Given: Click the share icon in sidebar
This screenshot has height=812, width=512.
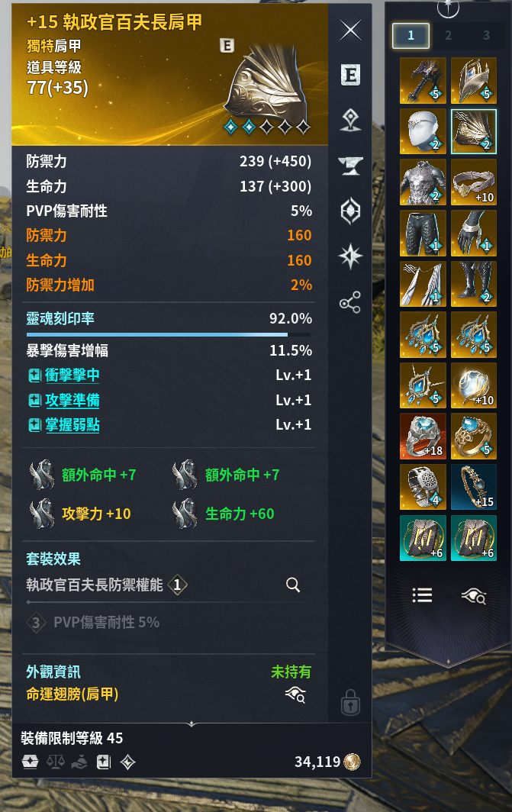Looking at the screenshot, I should click(x=350, y=302).
